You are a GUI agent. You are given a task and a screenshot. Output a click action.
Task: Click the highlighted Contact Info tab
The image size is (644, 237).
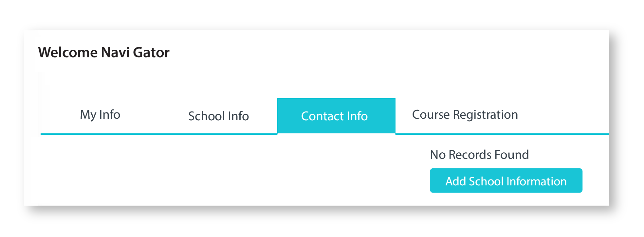(x=334, y=116)
